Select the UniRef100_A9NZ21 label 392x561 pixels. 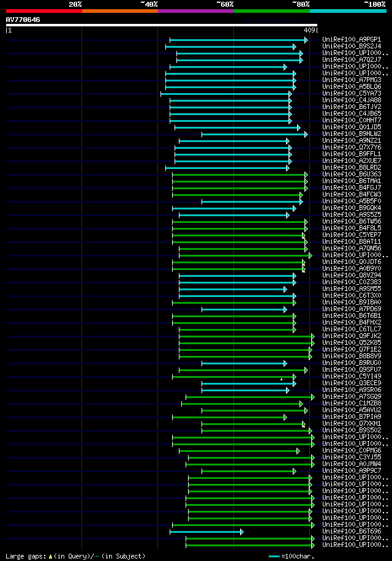pos(352,141)
